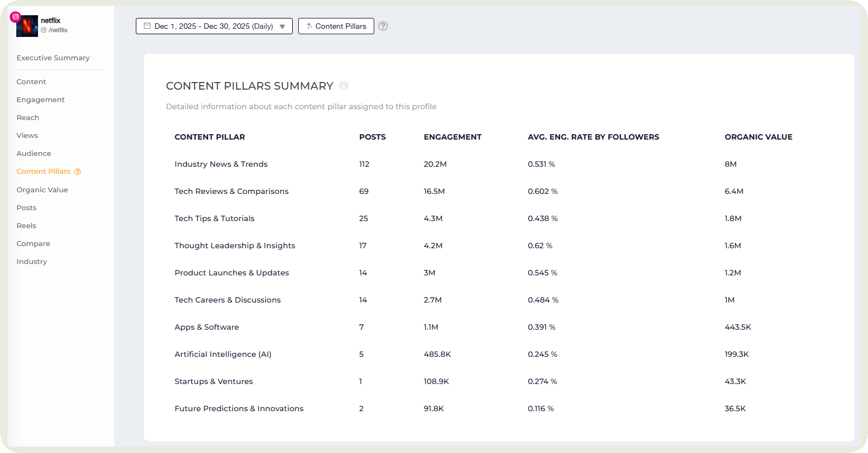Screen dimensions: 868x453
Task: Click the Instagram badge on profile picture
Action: click(16, 17)
